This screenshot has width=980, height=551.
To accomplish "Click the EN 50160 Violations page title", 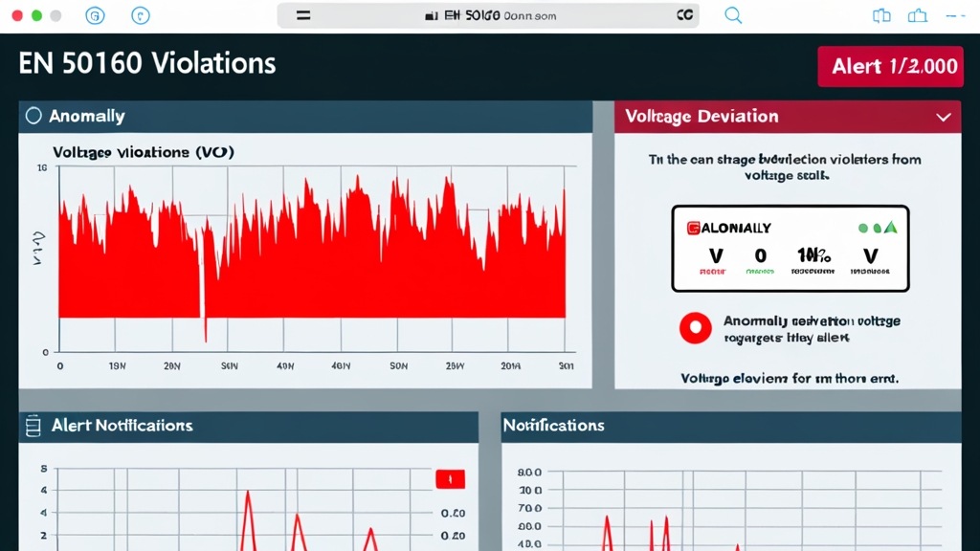I will [x=147, y=64].
